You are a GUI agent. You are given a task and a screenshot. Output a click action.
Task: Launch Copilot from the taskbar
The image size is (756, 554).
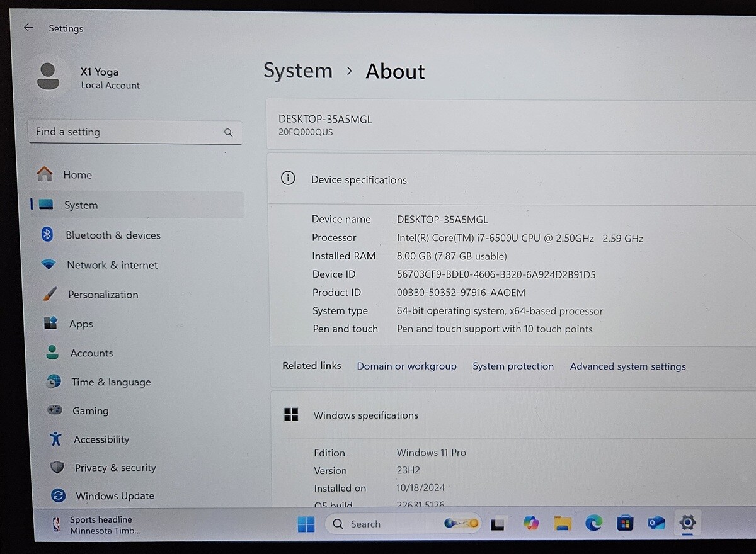tap(531, 523)
